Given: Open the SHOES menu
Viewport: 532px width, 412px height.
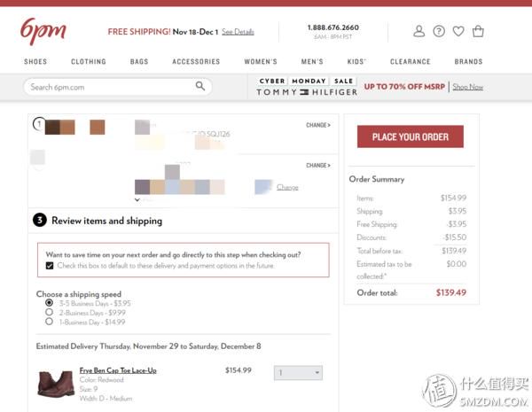Looking at the screenshot, I should point(35,62).
